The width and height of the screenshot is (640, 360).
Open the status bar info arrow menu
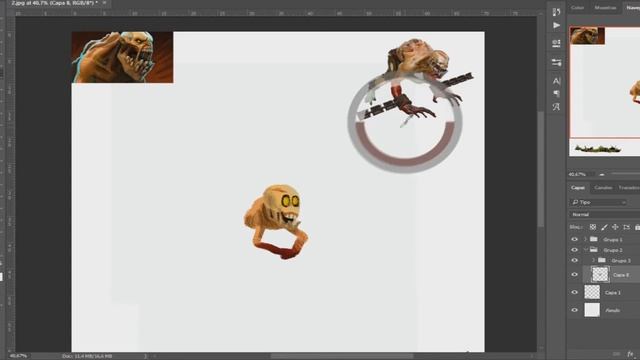coord(146,356)
